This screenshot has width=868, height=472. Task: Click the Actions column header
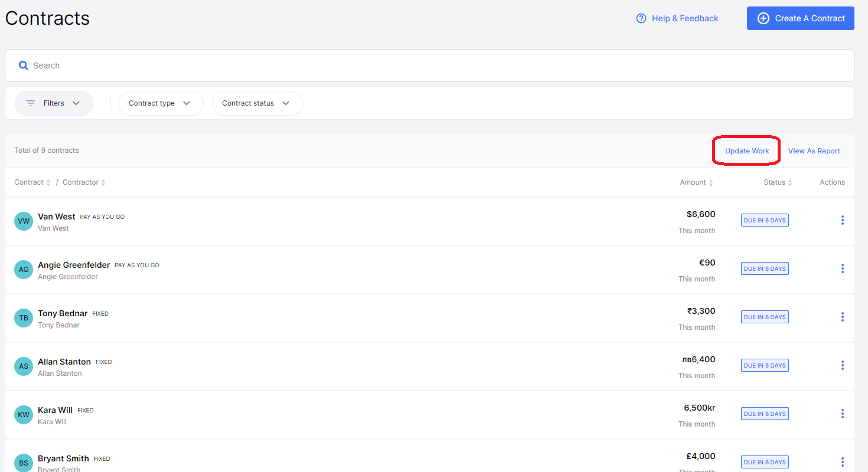tap(832, 182)
